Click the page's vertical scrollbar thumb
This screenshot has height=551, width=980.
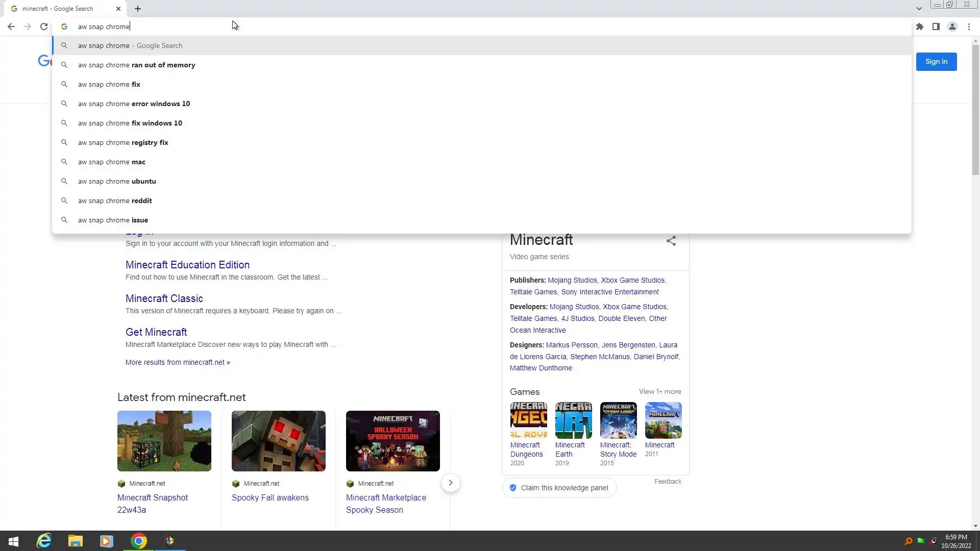point(975,110)
